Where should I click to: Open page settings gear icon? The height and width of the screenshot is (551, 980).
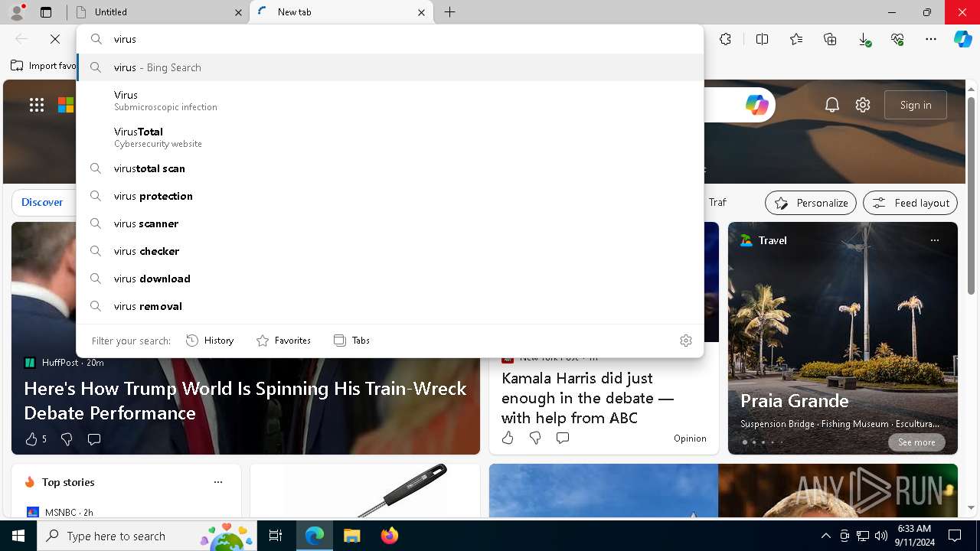click(863, 105)
